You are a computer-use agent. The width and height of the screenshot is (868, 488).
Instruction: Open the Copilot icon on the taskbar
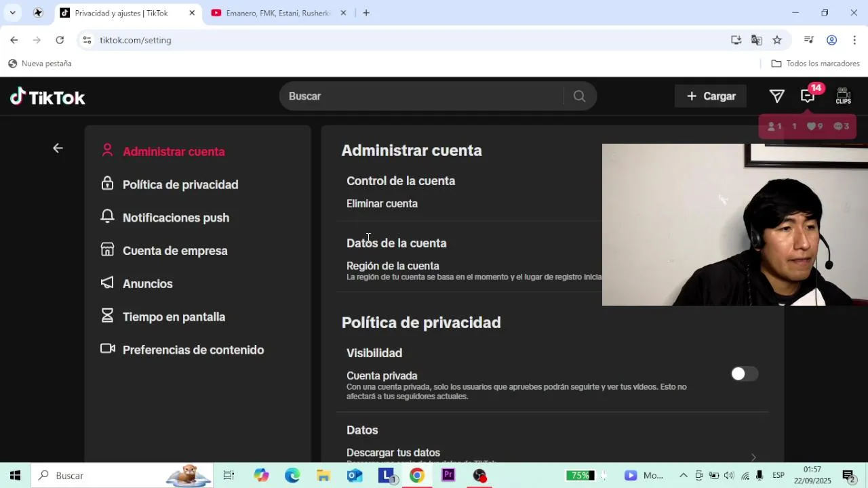click(x=261, y=475)
